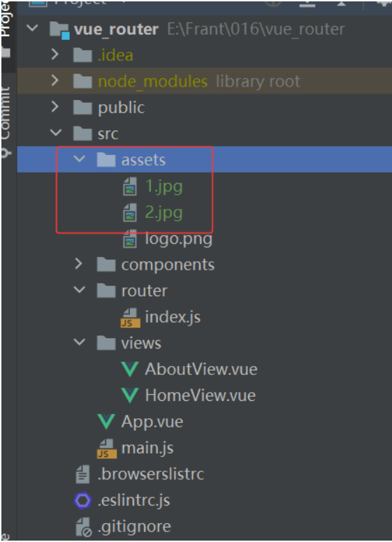Click the HomeView.vue Vue icon

pos(130,395)
